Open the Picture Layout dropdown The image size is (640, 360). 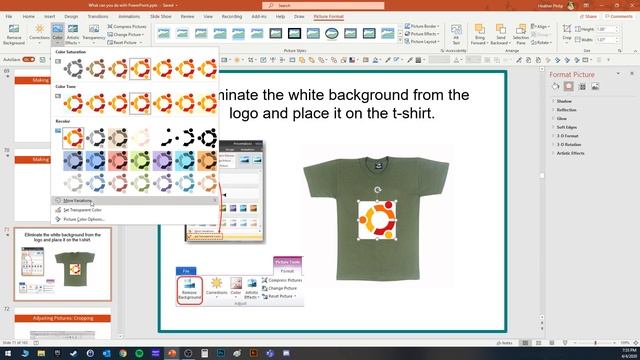click(x=422, y=42)
